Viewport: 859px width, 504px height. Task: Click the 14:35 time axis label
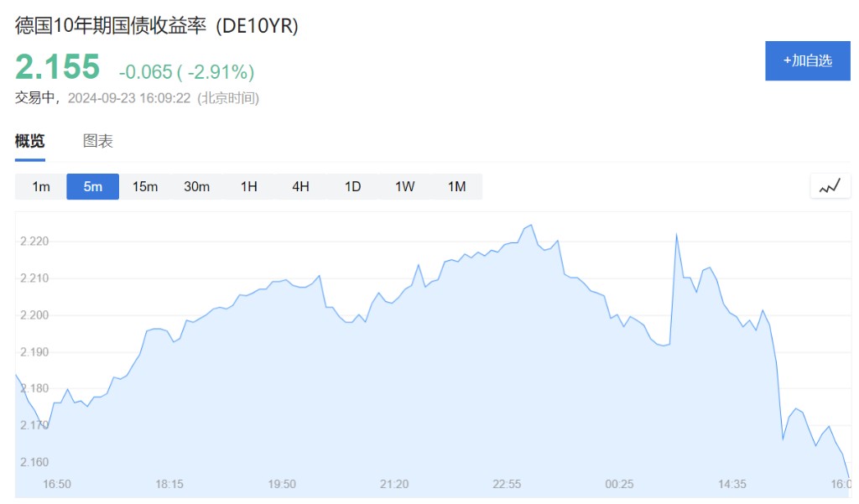click(732, 484)
